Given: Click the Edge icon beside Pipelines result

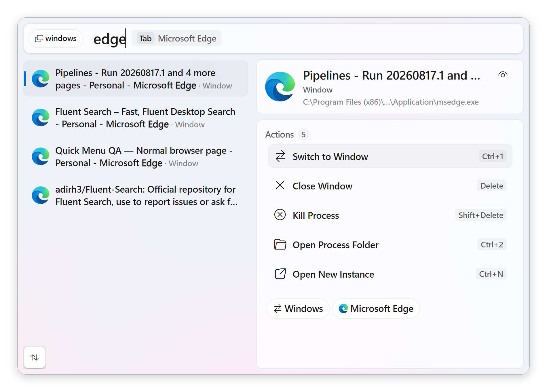Looking at the screenshot, I should pos(41,79).
